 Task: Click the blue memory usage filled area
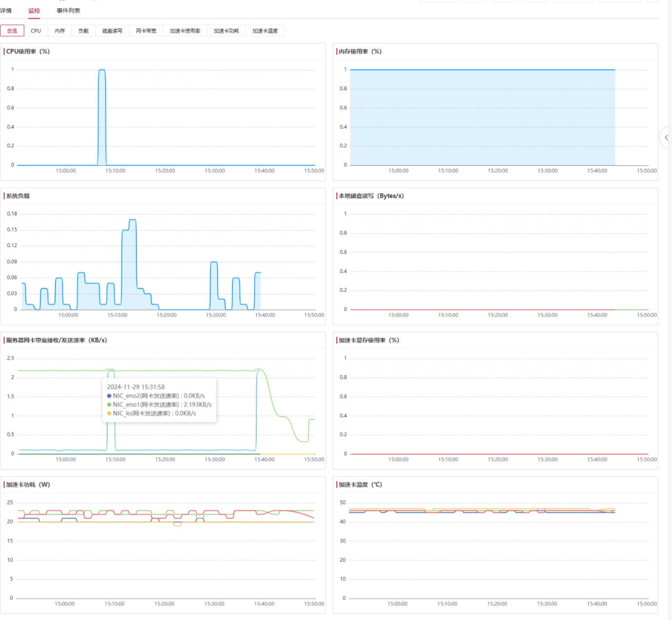482,117
